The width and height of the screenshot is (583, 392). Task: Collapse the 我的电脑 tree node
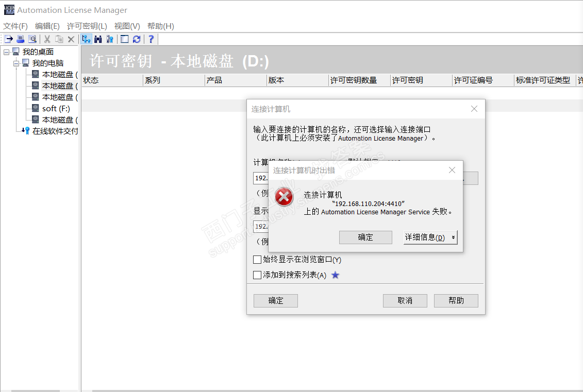click(16, 63)
